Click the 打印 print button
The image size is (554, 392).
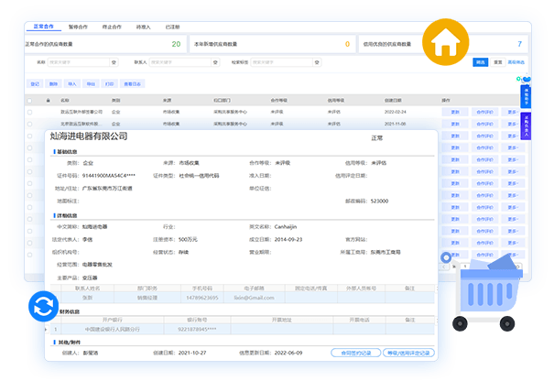(110, 83)
